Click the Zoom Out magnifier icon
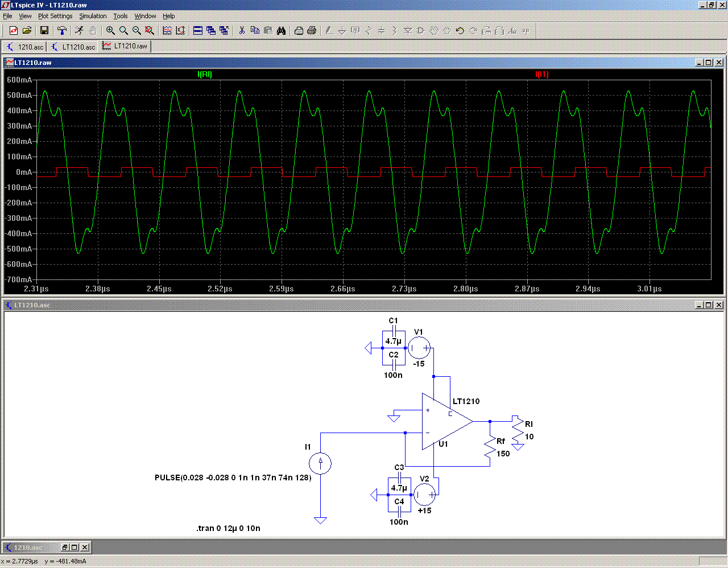The width and height of the screenshot is (728, 568). tap(136, 31)
